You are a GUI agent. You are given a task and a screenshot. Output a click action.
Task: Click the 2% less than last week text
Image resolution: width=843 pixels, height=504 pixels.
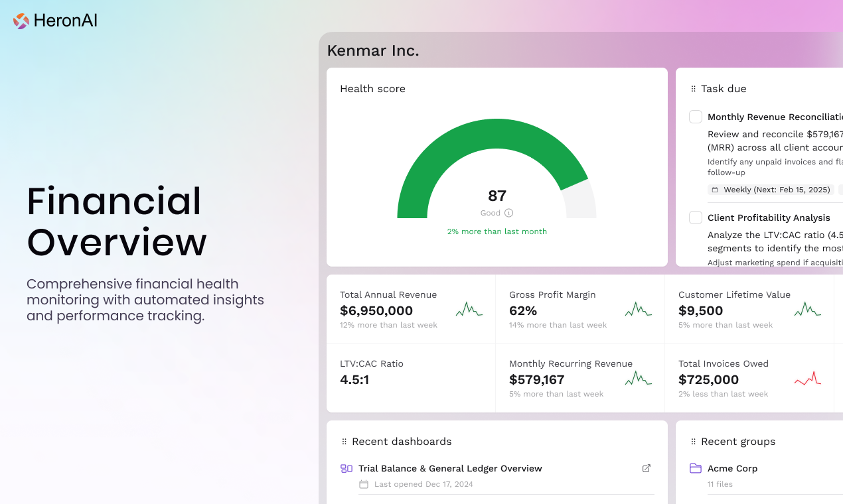click(723, 394)
